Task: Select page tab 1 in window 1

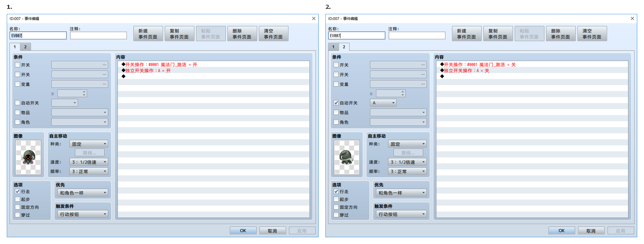Action: click(15, 47)
